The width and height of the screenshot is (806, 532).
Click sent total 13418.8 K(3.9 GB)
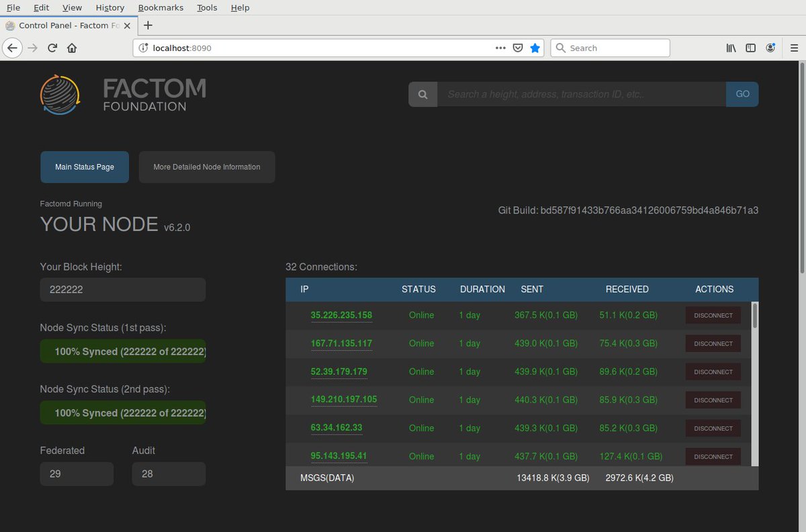coord(553,478)
